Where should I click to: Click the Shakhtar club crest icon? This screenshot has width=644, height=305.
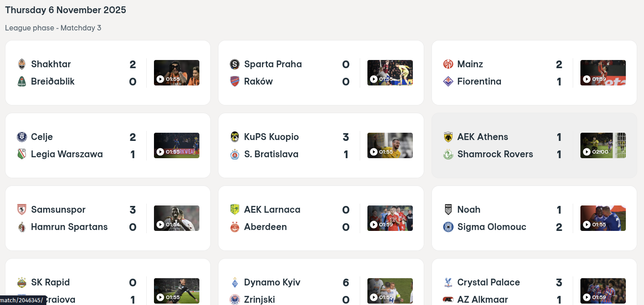(x=21, y=64)
